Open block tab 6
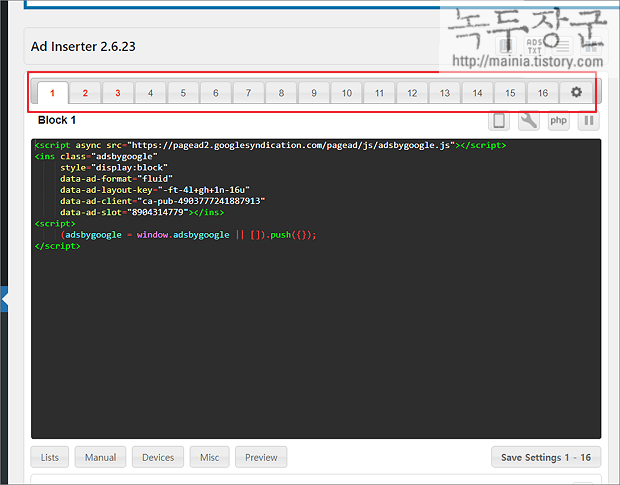 [x=216, y=93]
